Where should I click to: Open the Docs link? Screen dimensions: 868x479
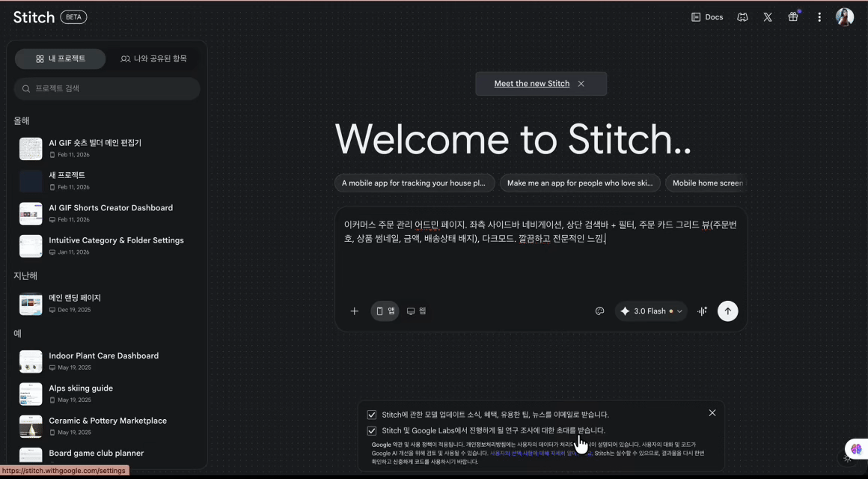(x=707, y=17)
